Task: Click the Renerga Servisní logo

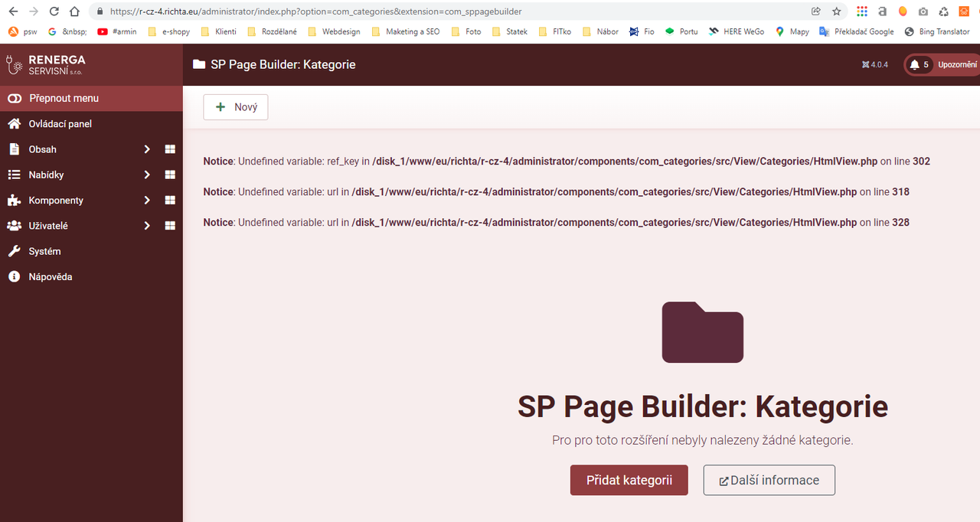Action: tap(45, 64)
